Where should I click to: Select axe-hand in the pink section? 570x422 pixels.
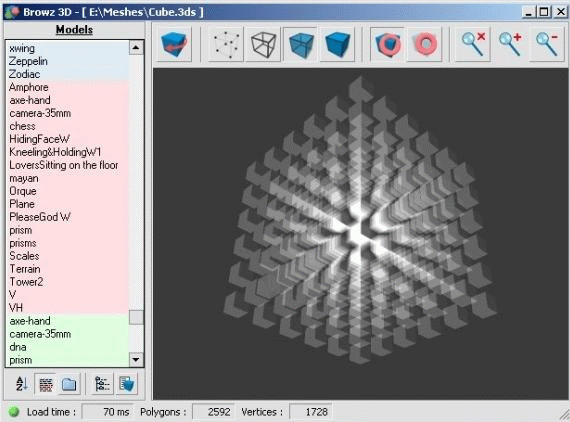(x=67, y=100)
